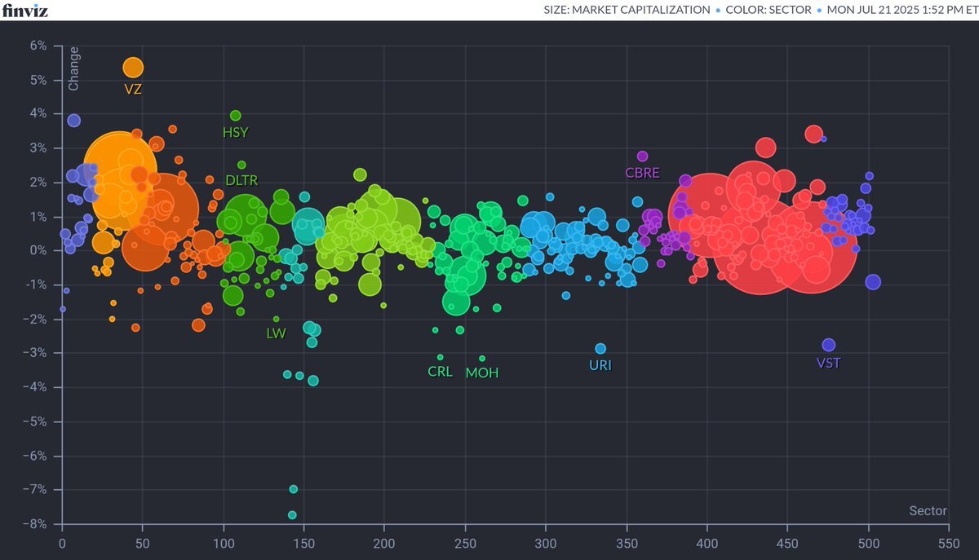Screen dimensions: 979x560
Task: Select the MOH bubble
Action: click(482, 358)
